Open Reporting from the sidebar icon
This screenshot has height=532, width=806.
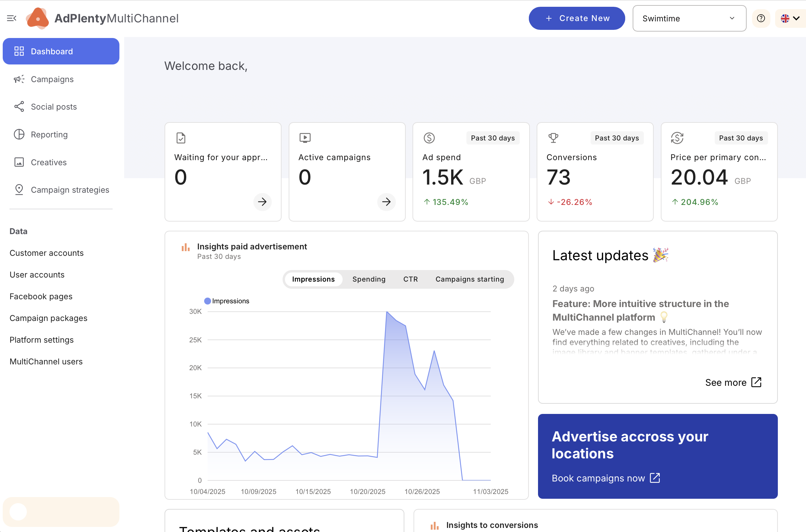[x=19, y=134]
